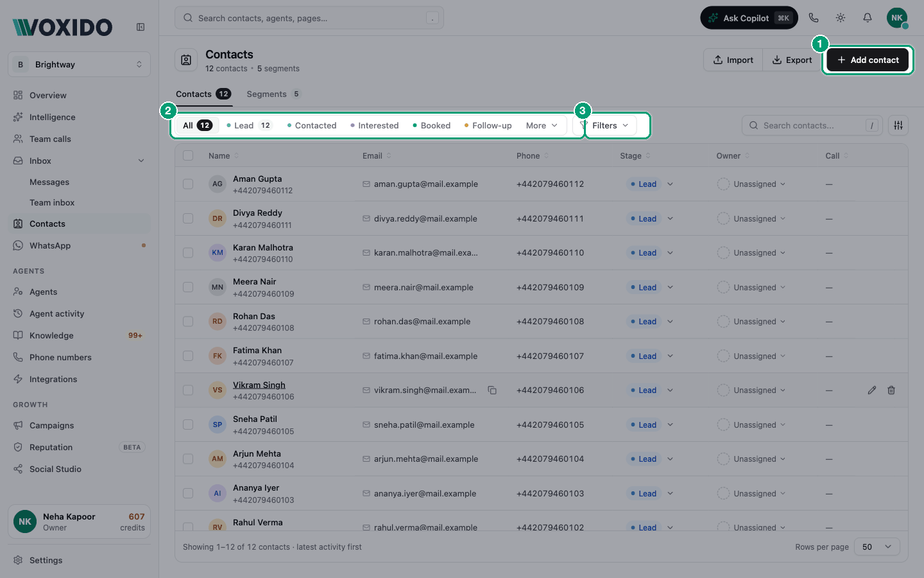
Task: Click the Add contact button
Action: click(868, 60)
